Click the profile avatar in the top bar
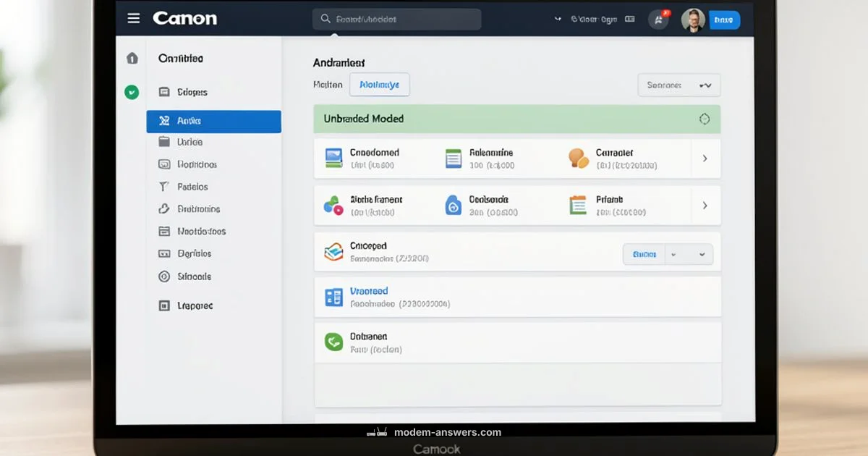Image resolution: width=868 pixels, height=456 pixels. (693, 20)
